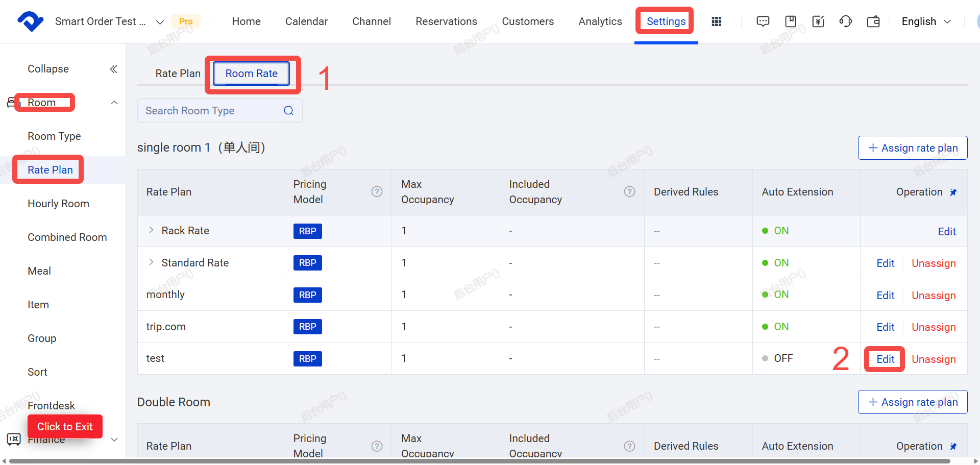Open the wallet icon
This screenshot has height=465, width=980.
(873, 21)
